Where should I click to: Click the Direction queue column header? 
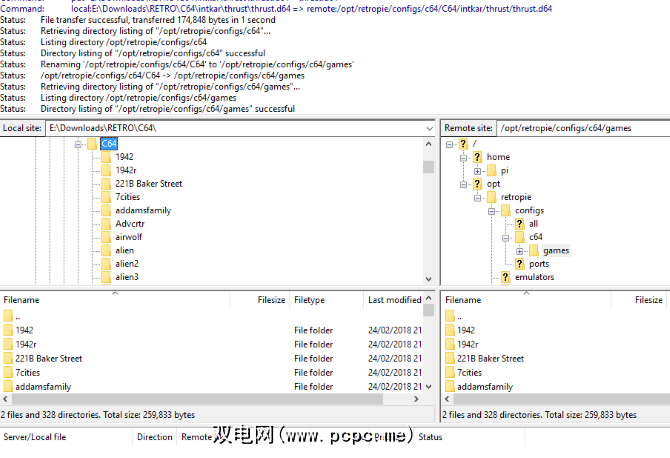[155, 437]
